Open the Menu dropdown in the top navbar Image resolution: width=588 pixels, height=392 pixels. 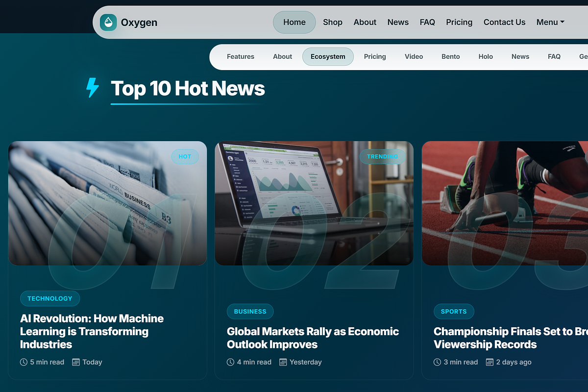click(550, 22)
